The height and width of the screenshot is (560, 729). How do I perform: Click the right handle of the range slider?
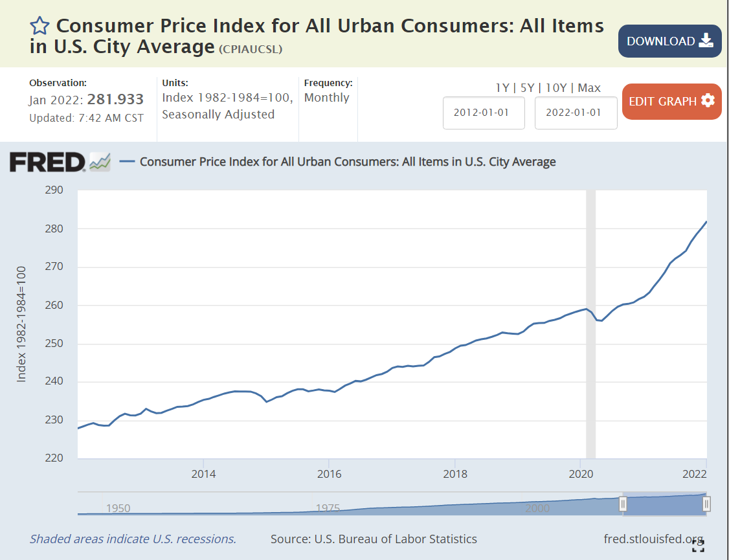[706, 504]
